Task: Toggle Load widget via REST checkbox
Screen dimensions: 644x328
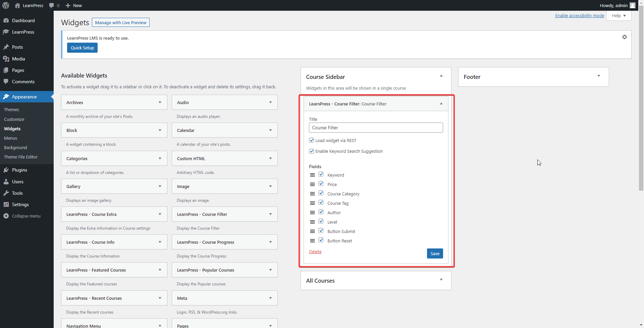Action: click(x=312, y=140)
